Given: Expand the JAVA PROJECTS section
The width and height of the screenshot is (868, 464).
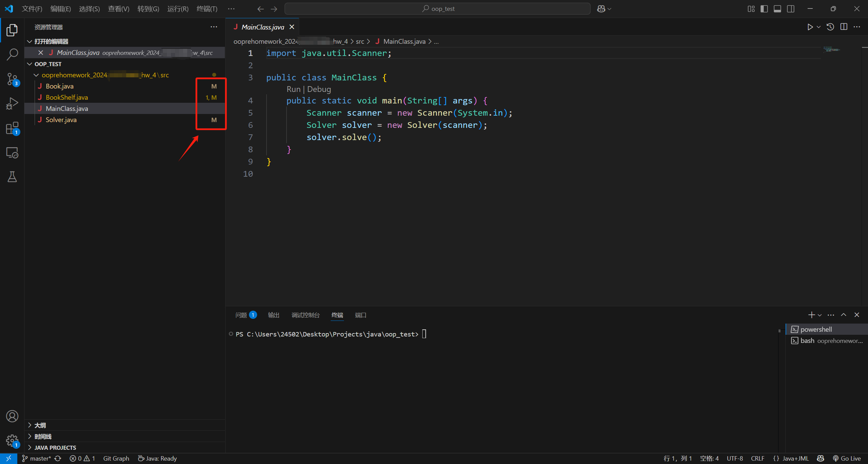Looking at the screenshot, I should coord(55,447).
